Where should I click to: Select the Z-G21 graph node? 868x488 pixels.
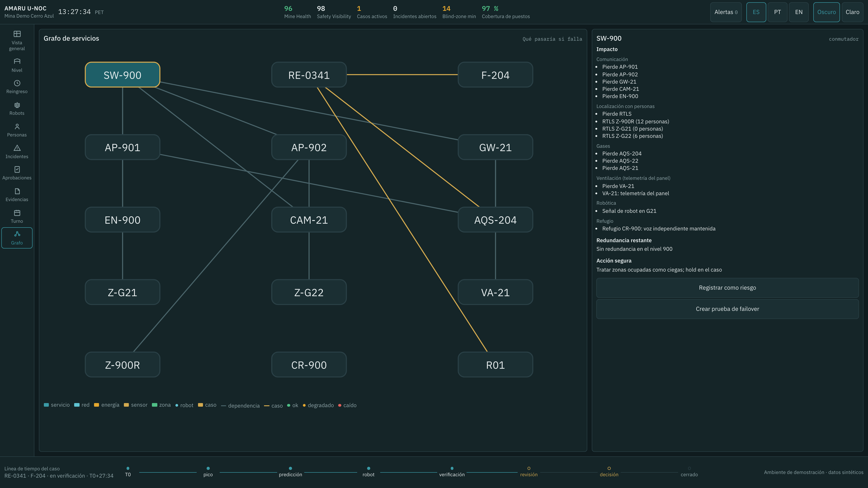(123, 292)
